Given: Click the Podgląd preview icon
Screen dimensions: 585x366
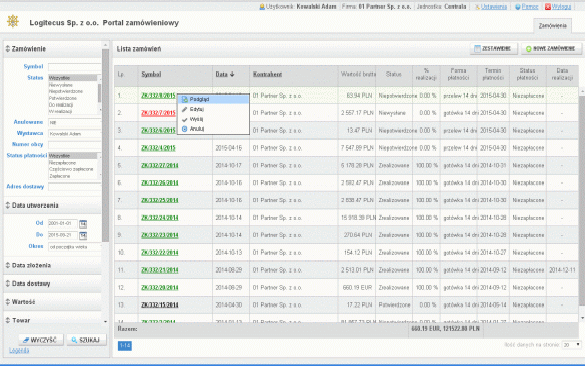Looking at the screenshot, I should pos(184,100).
